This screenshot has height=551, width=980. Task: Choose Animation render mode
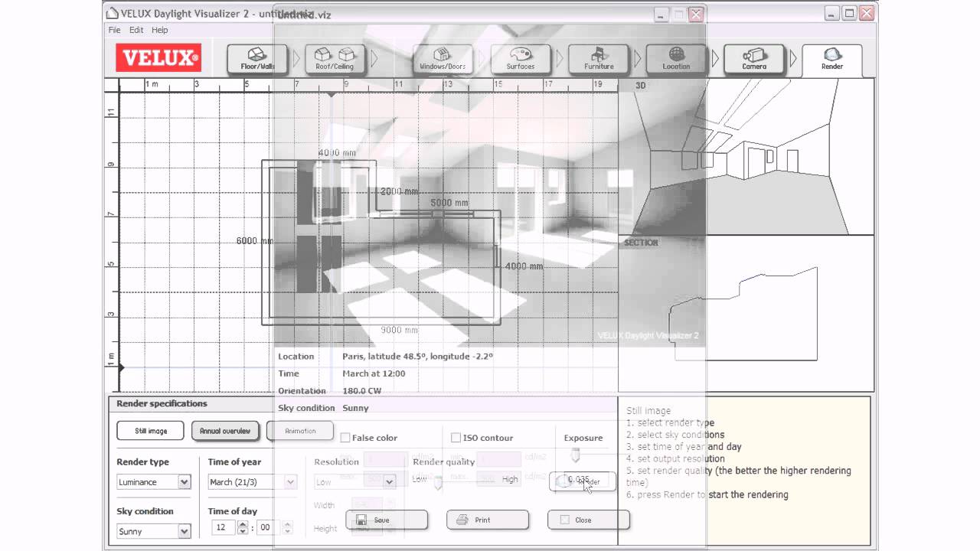point(300,431)
